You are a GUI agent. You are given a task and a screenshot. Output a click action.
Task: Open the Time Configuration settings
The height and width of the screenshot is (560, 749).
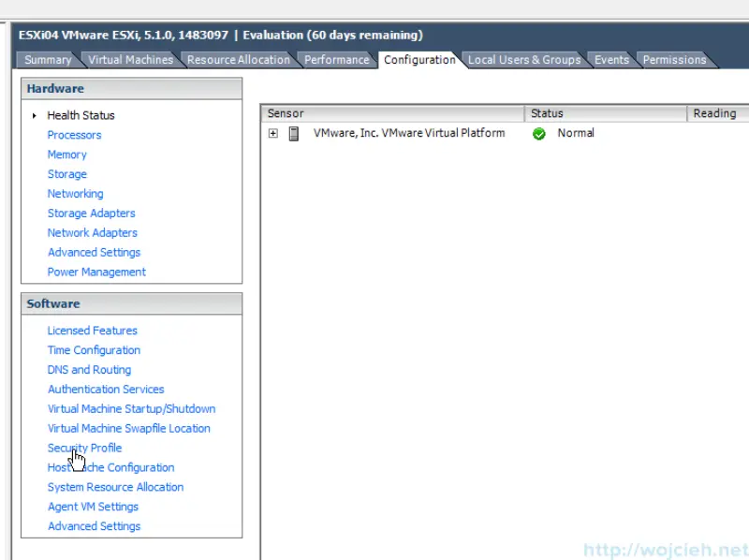click(93, 349)
